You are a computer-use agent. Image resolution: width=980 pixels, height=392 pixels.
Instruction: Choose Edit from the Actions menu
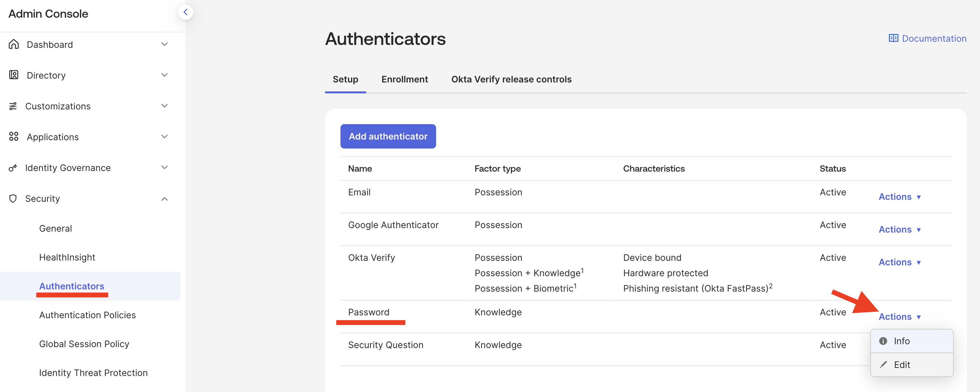point(912,365)
